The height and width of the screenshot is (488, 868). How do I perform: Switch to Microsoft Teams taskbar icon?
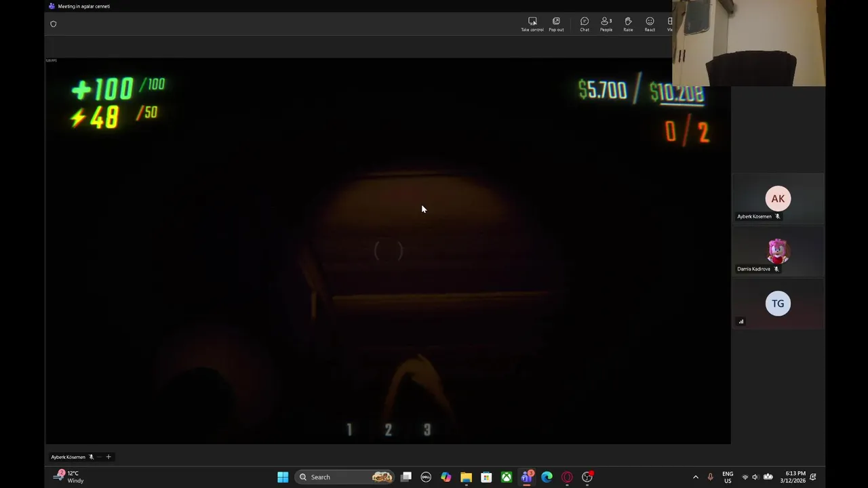[527, 477]
